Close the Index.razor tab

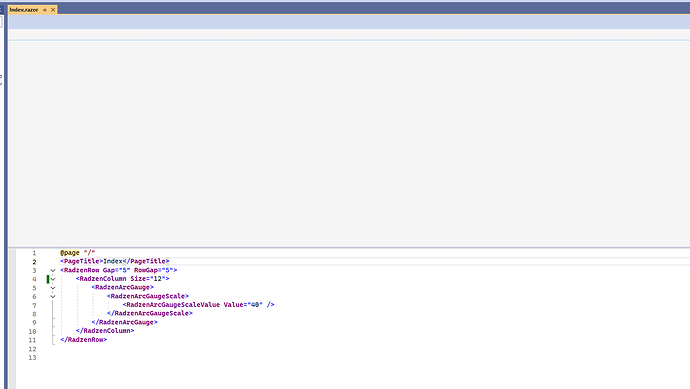[x=53, y=10]
